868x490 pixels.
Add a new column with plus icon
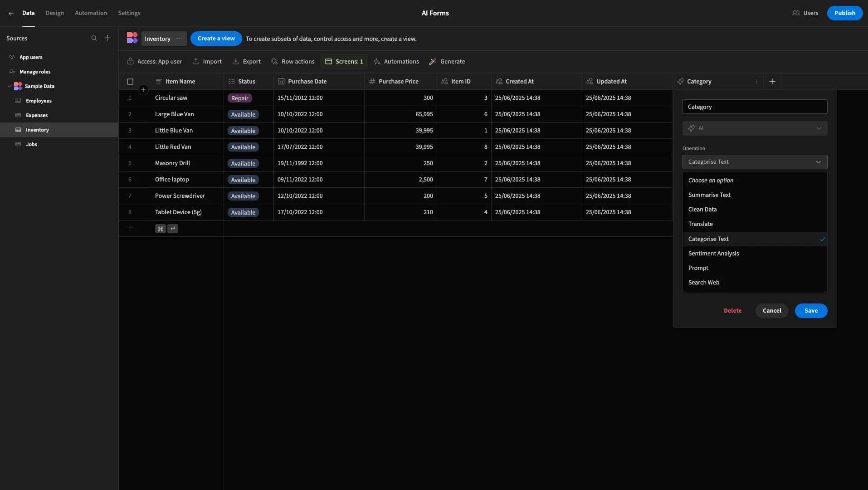(772, 81)
